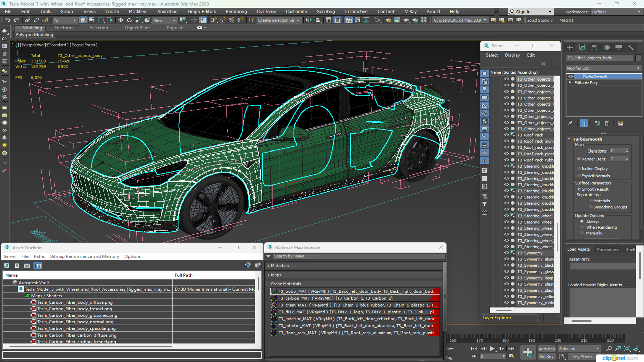Switch to the Object Paint ribbon tab

137,28
